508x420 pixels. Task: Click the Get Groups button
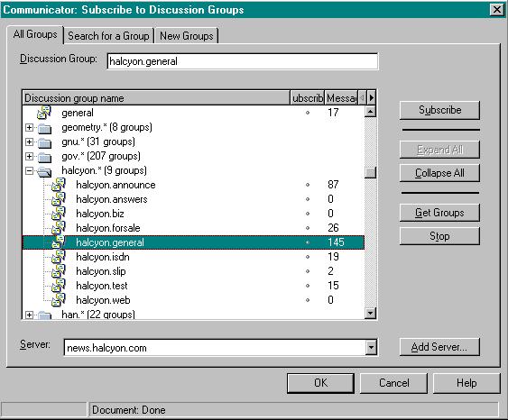tap(439, 213)
